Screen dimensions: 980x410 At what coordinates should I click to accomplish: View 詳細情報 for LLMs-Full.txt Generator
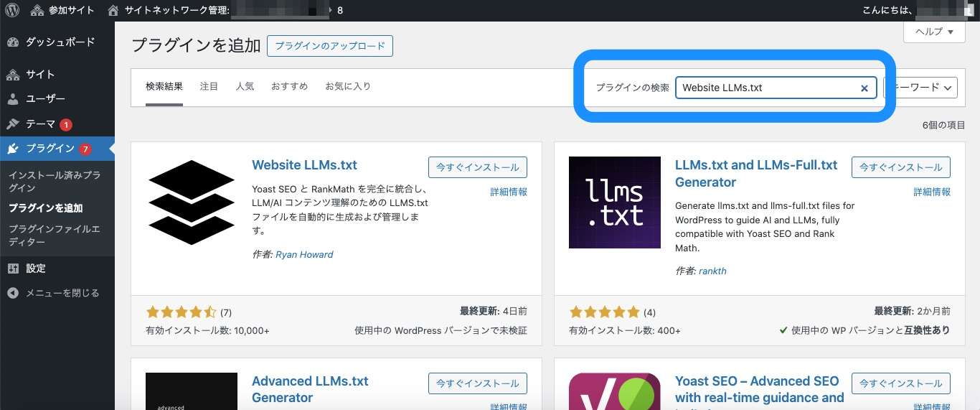pos(932,192)
